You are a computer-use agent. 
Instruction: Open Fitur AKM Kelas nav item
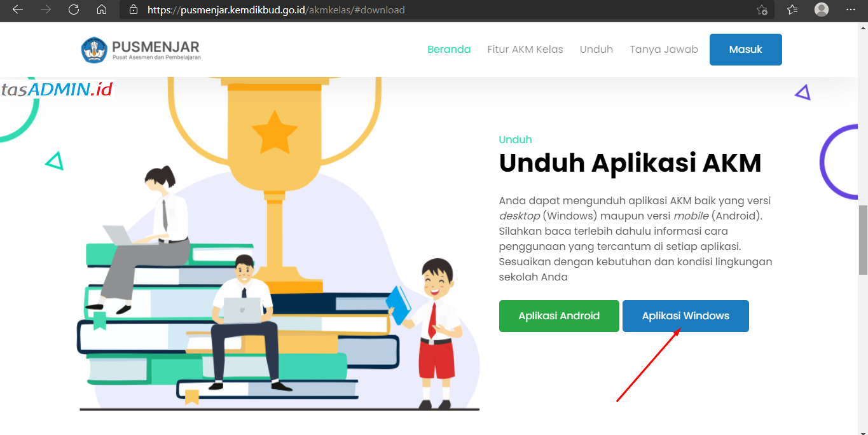coord(525,50)
